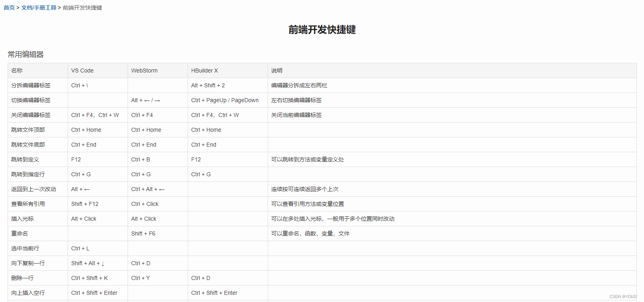Open the 文档/手册工具 breadcrumb link

39,8
